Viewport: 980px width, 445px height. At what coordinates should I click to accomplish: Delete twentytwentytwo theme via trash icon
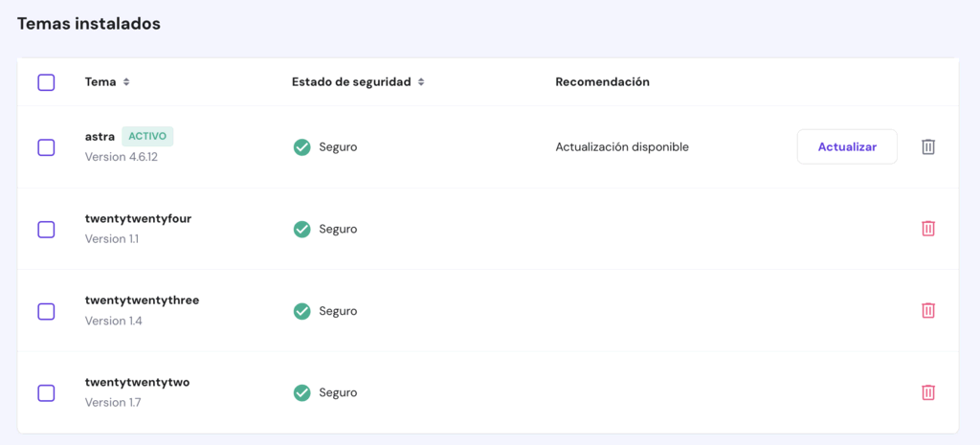click(x=927, y=392)
